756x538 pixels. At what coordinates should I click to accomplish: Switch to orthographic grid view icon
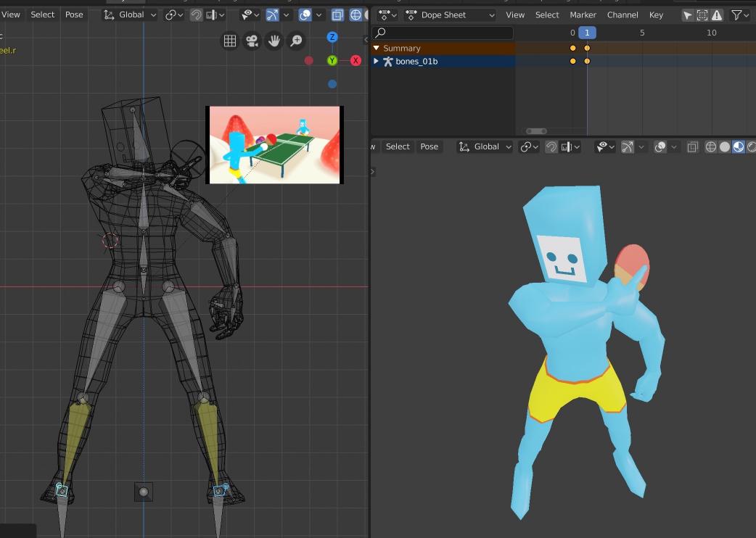click(229, 41)
